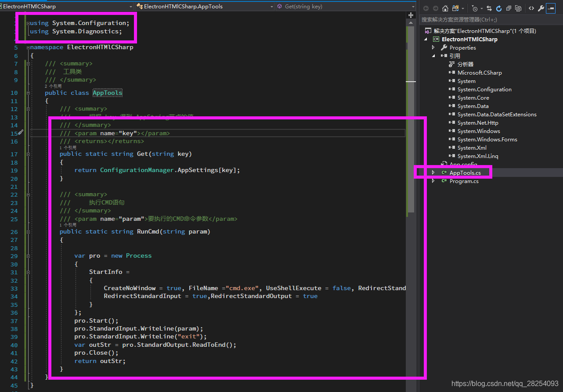The height and width of the screenshot is (392, 563).
Task: Select Microsoft.CSharp reference
Action: (480, 73)
